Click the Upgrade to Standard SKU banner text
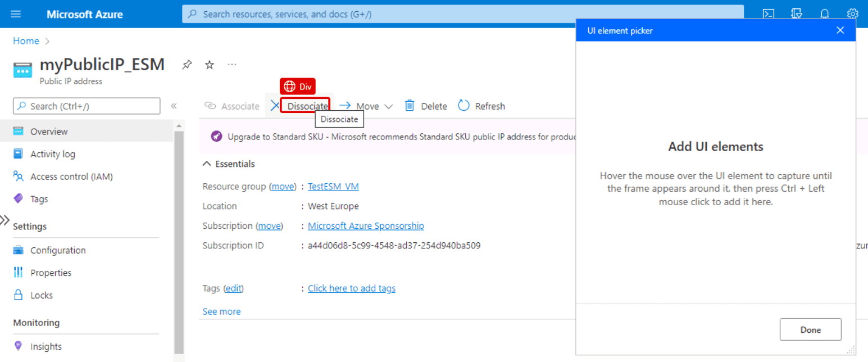Viewport: 868px width, 362px height. 401,137
